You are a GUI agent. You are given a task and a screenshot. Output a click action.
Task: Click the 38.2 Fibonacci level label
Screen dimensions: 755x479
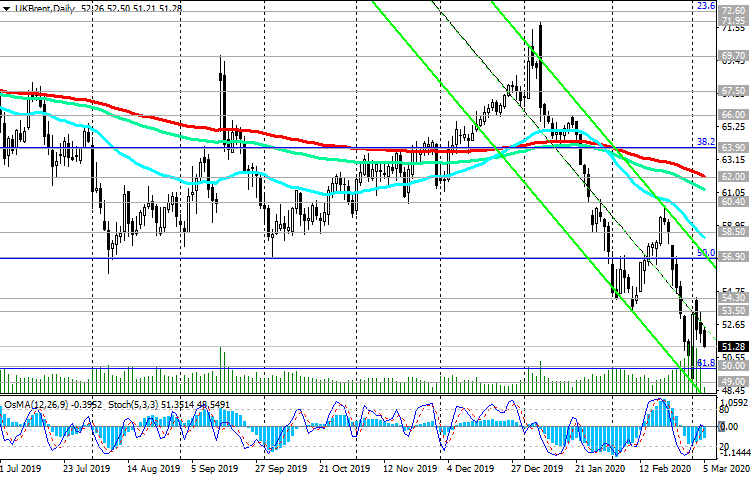click(x=705, y=141)
